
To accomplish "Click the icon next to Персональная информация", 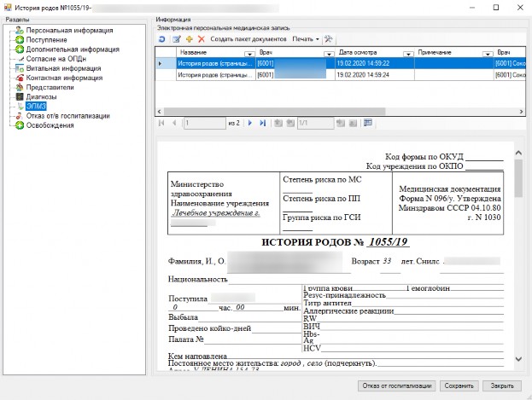I will click(x=20, y=30).
